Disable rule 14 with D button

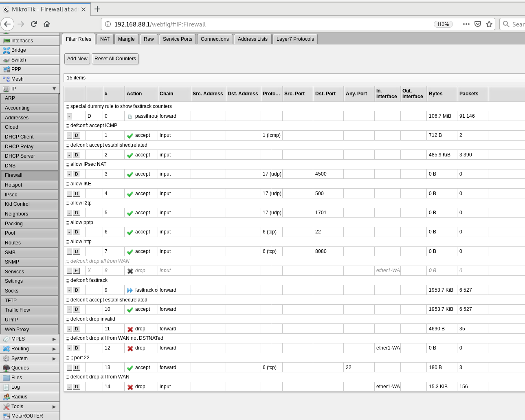point(77,387)
